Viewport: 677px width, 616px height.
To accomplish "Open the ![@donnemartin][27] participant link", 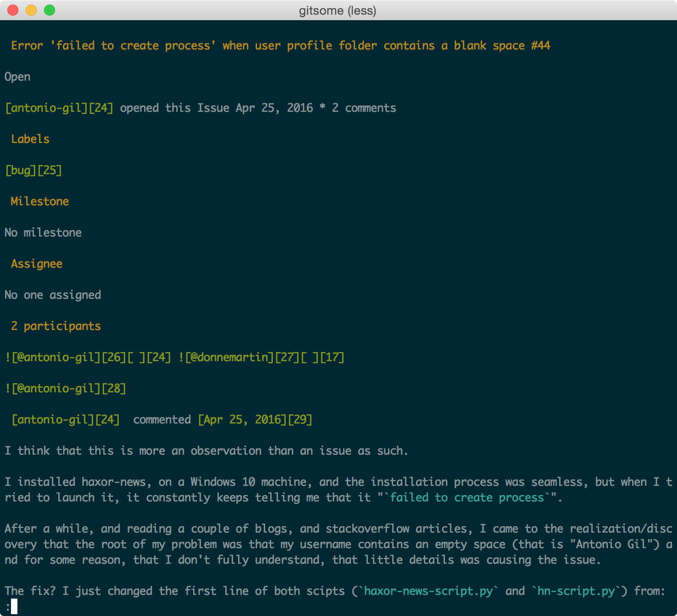I will [239, 357].
